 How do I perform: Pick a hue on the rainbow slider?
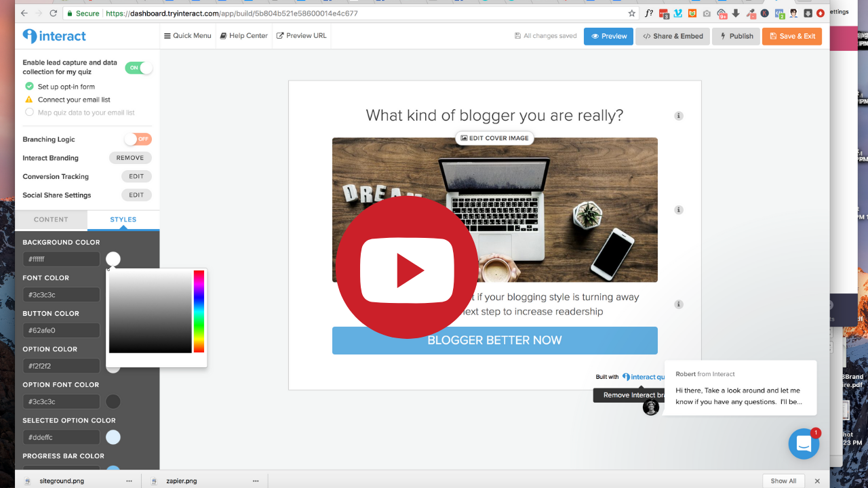pos(199,311)
